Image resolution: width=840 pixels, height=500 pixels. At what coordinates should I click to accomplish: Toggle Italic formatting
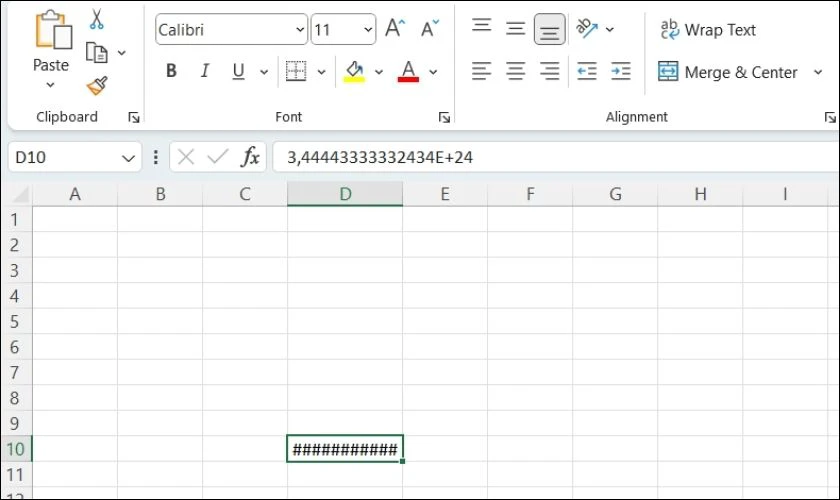pyautogui.click(x=205, y=71)
